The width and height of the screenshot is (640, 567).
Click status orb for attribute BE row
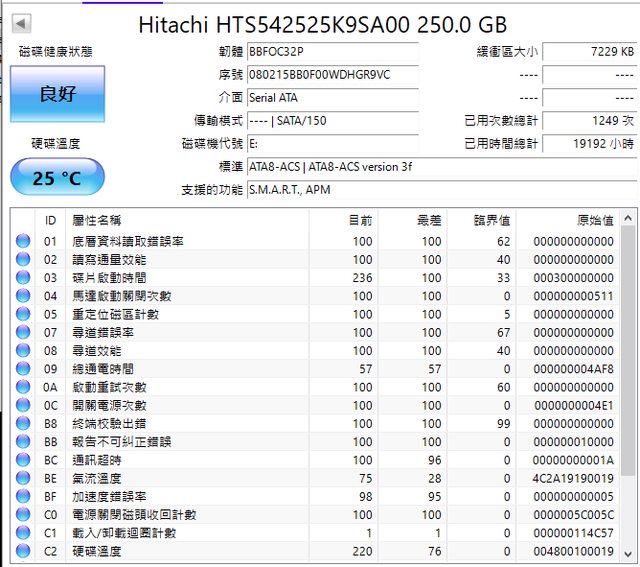tap(22, 478)
